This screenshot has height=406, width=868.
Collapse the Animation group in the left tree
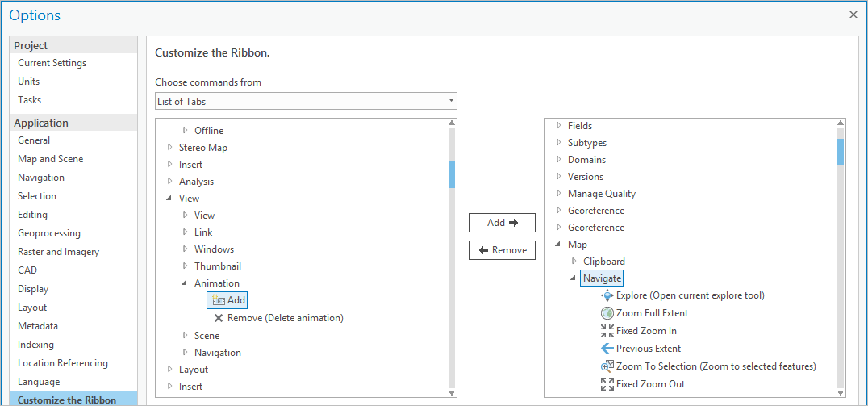186,283
